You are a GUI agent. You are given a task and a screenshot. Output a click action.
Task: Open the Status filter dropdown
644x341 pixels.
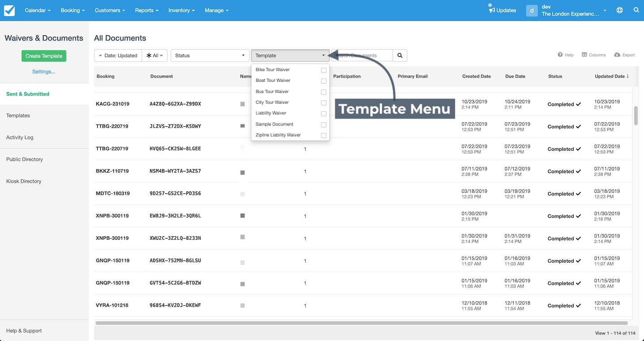coord(210,55)
